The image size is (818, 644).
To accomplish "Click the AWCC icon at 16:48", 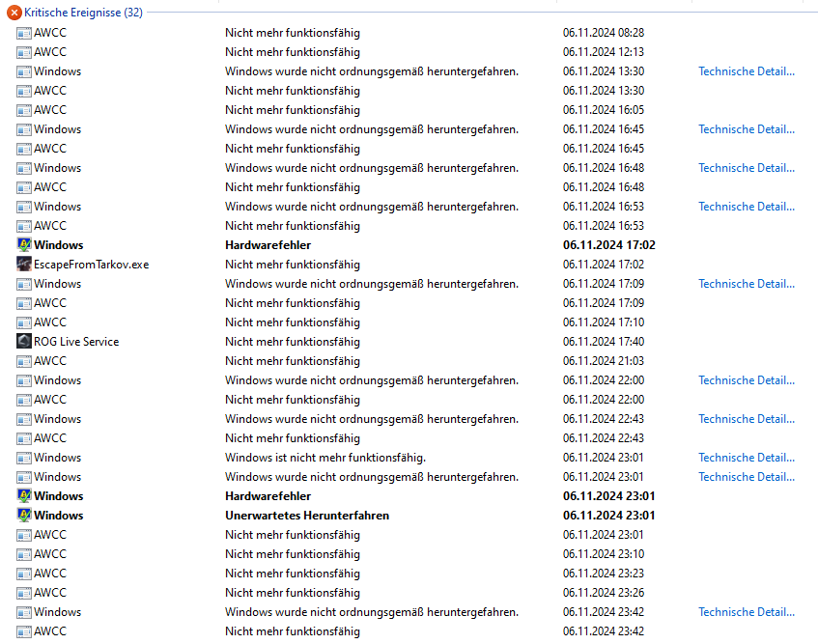I will pos(24,187).
